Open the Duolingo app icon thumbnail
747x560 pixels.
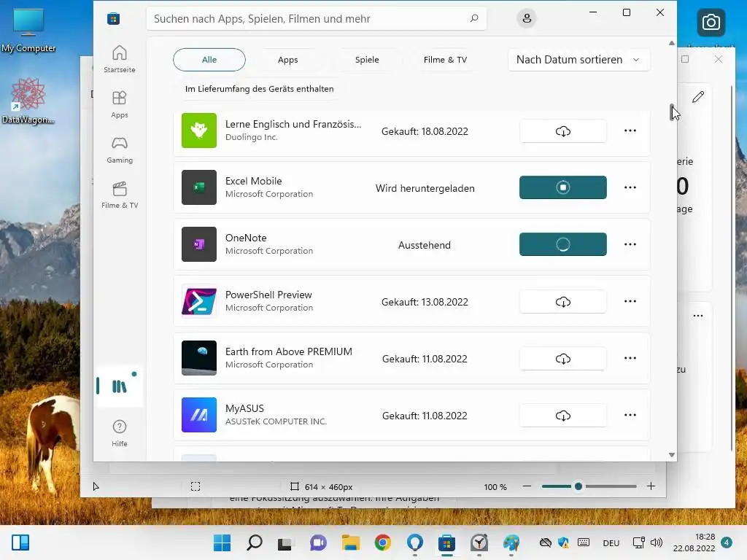[x=199, y=131]
